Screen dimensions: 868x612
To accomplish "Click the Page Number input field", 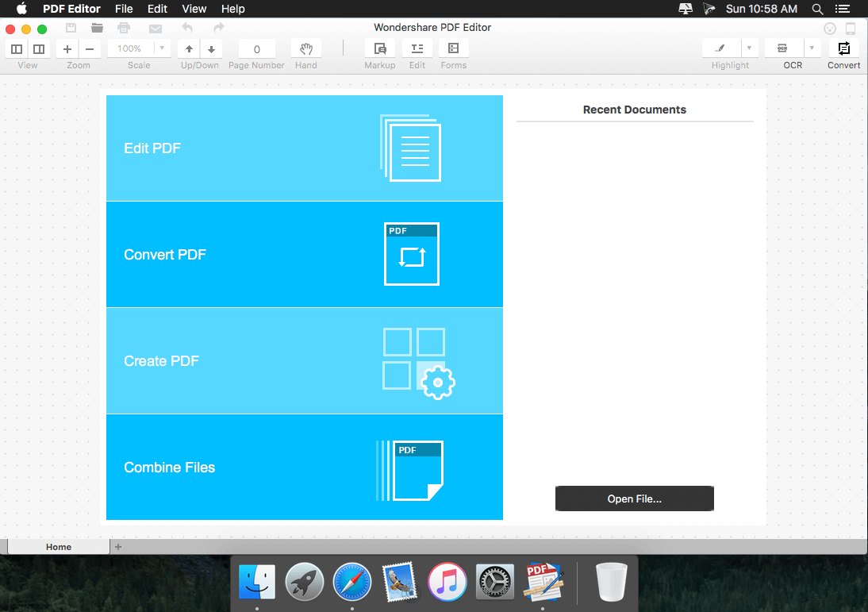I will tap(257, 49).
